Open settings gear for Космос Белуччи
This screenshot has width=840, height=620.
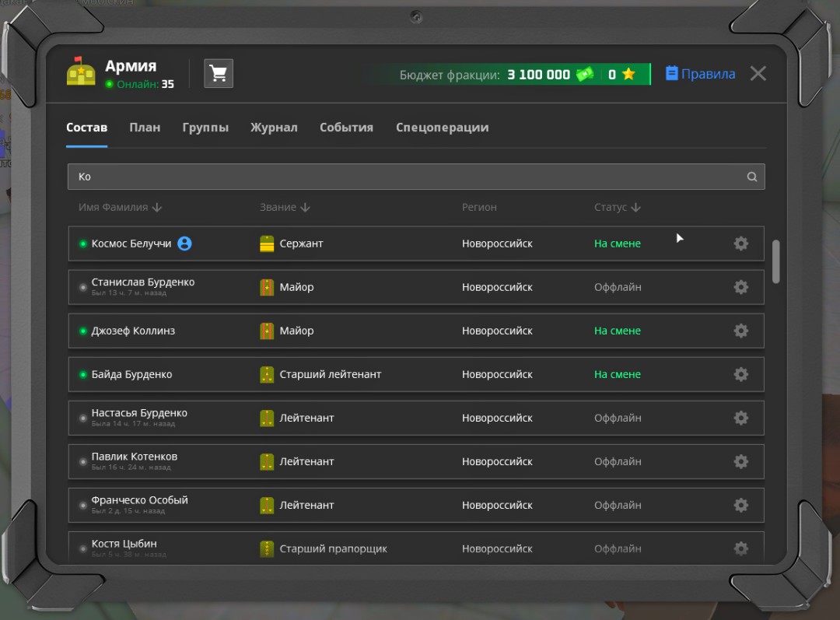pyautogui.click(x=740, y=243)
